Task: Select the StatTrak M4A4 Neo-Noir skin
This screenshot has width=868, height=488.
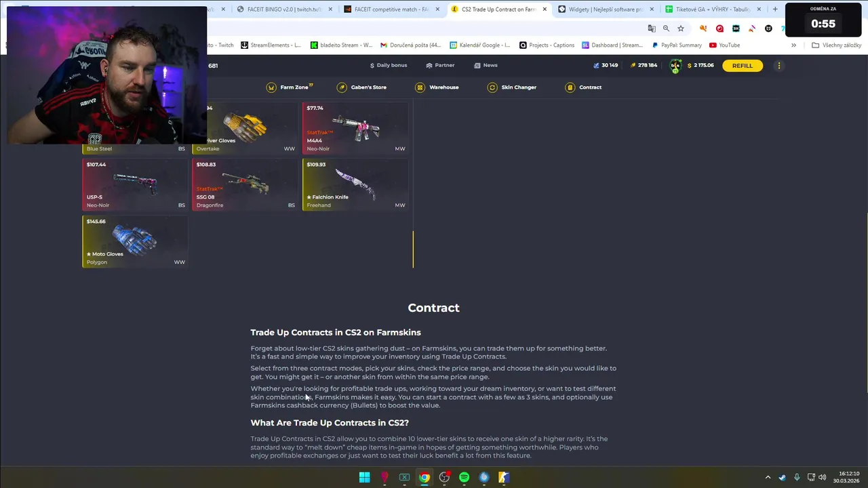Action: (355, 127)
